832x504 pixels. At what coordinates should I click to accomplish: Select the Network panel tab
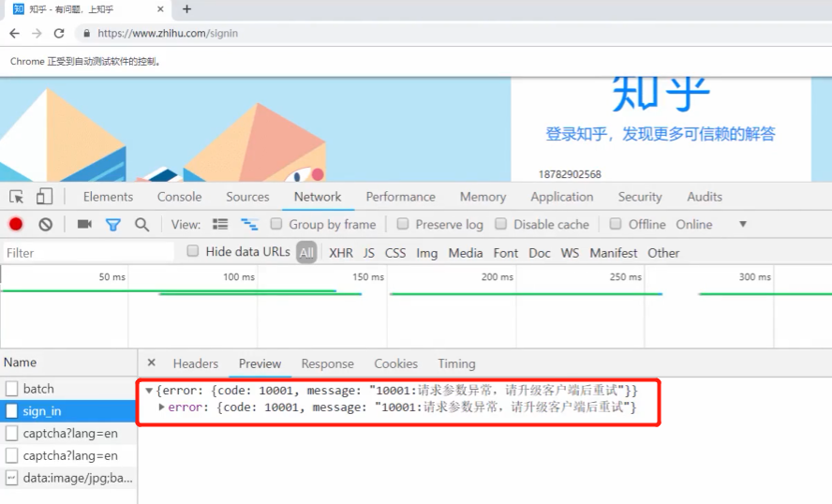coord(318,197)
